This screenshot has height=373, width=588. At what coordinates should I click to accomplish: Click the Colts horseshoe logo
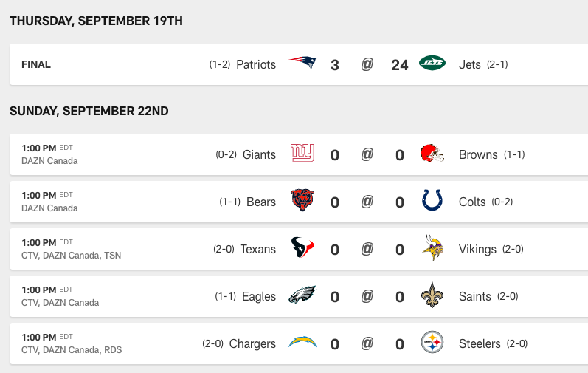432,200
